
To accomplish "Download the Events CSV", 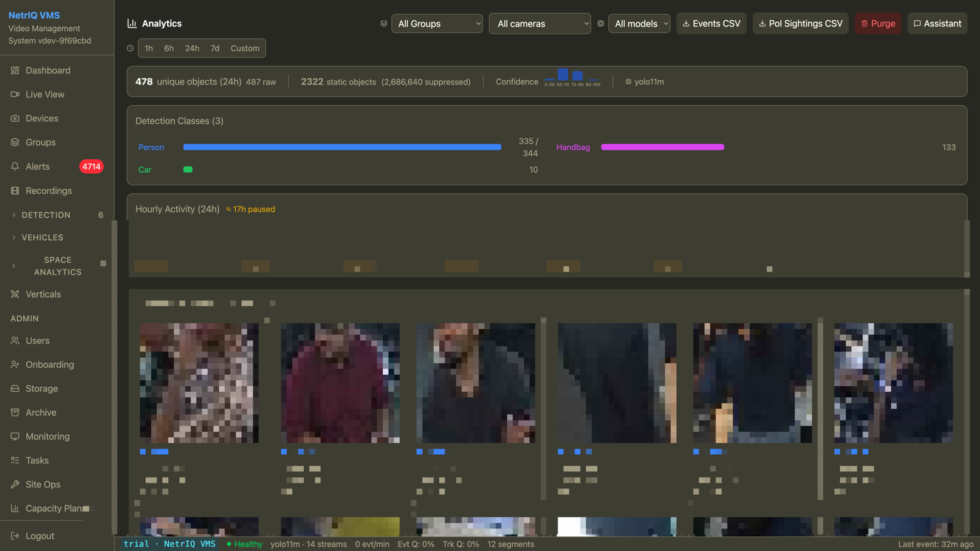I will pyautogui.click(x=711, y=23).
